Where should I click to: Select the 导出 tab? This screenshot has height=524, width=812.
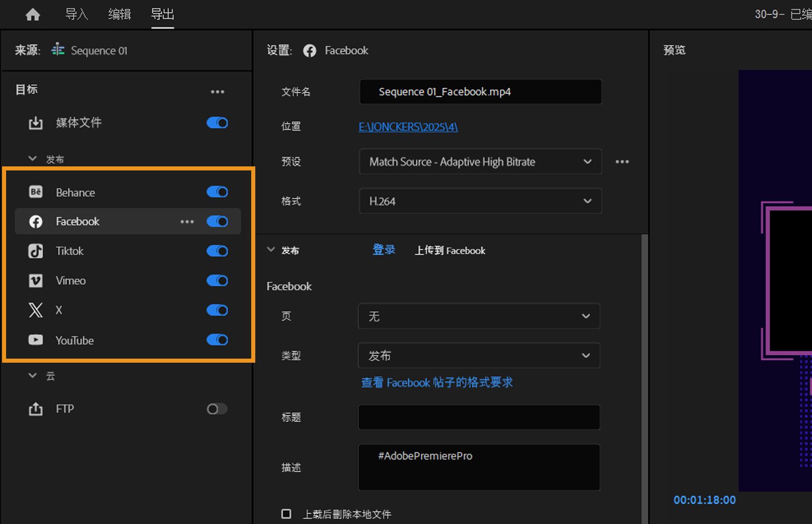click(x=162, y=14)
